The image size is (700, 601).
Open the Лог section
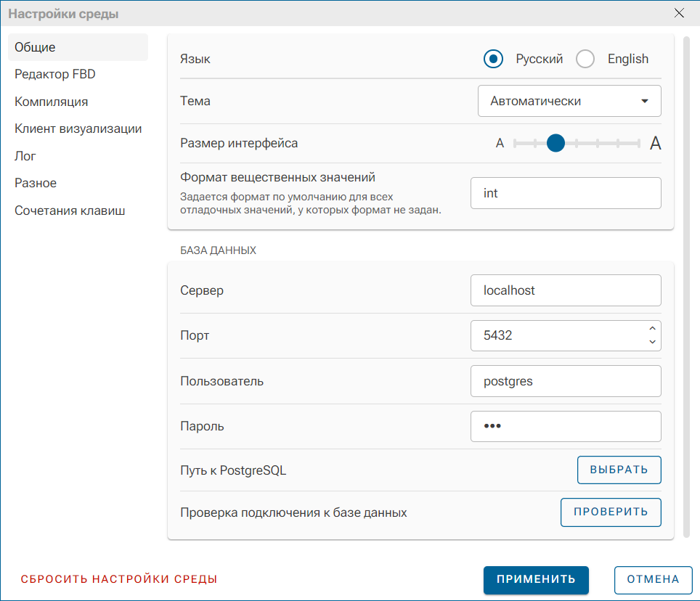pos(78,156)
